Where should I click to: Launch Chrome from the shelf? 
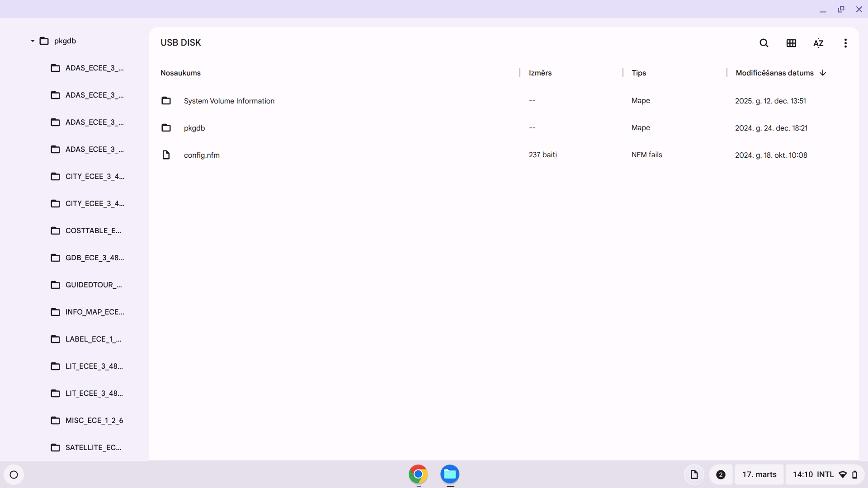[418, 474]
